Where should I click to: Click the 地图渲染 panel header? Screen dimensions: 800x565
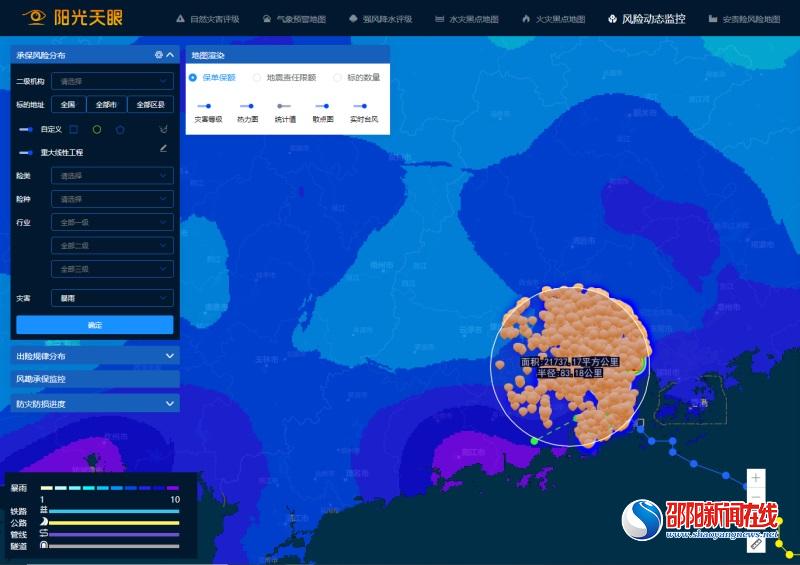click(x=288, y=55)
